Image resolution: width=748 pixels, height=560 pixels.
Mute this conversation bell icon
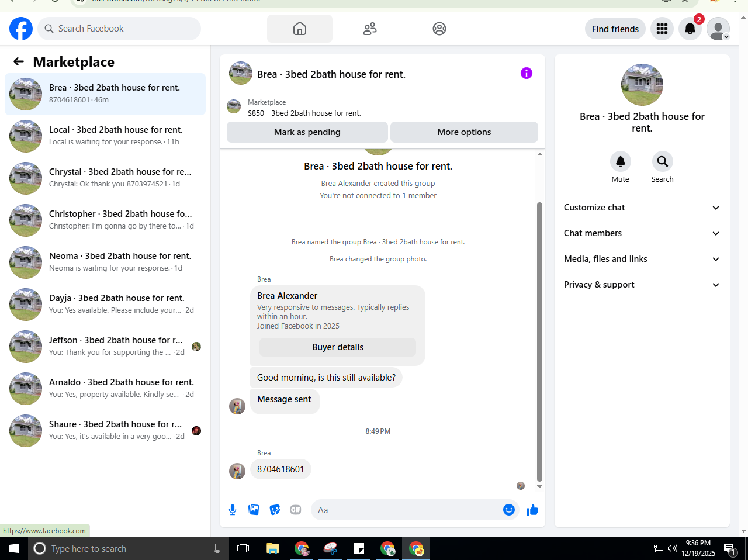click(621, 161)
